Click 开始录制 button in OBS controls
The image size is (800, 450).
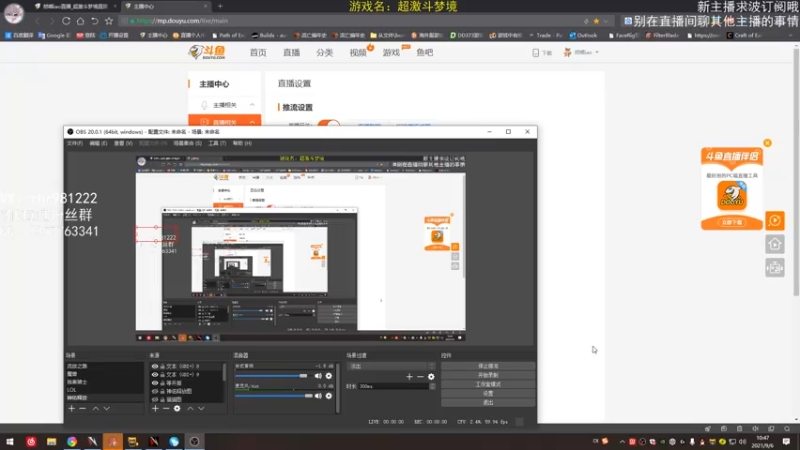pyautogui.click(x=488, y=375)
